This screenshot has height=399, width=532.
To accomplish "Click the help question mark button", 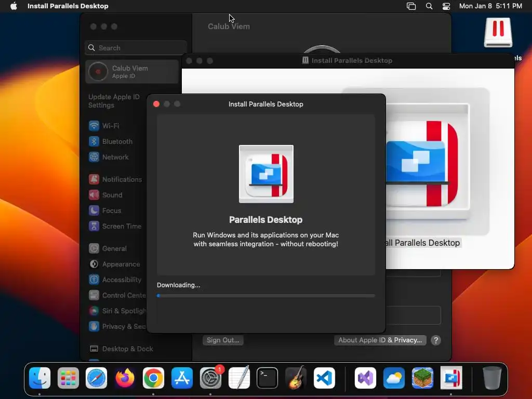I will click(436, 340).
